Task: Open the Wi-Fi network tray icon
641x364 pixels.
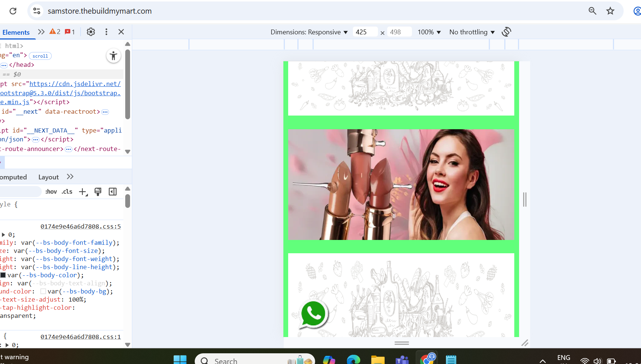Action: 584,361
